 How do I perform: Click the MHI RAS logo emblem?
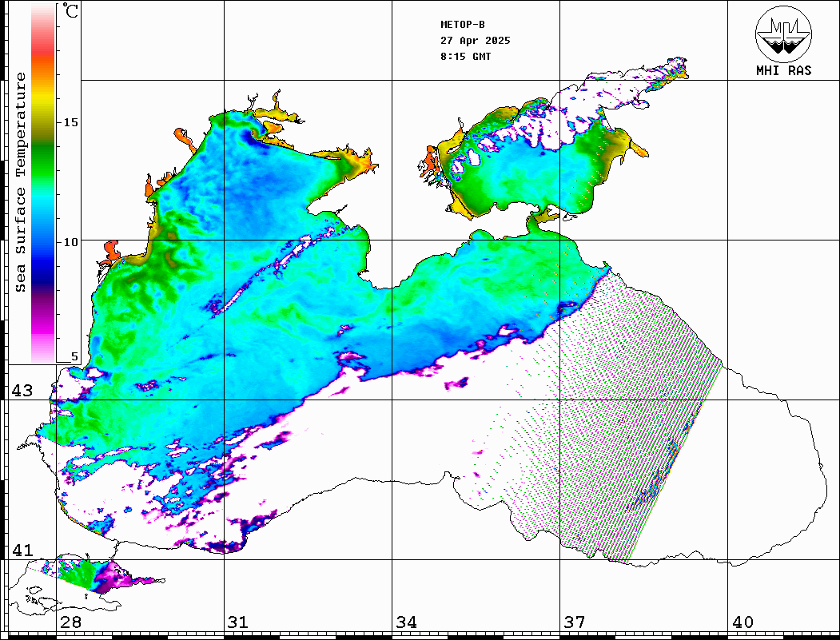(x=783, y=34)
